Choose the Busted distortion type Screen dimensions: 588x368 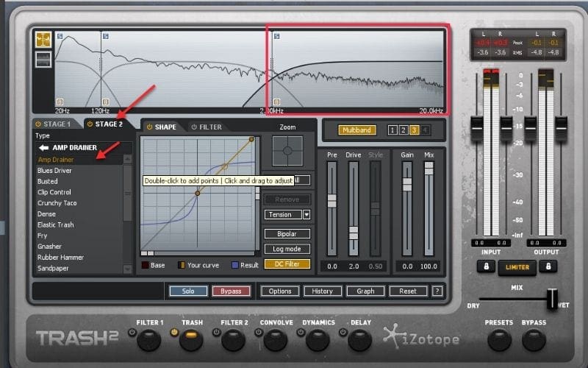tap(48, 181)
